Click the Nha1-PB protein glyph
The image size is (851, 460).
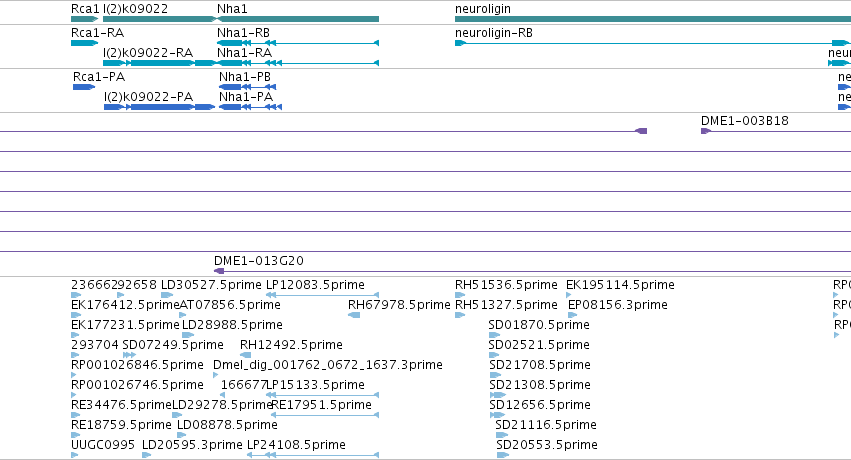(247, 87)
